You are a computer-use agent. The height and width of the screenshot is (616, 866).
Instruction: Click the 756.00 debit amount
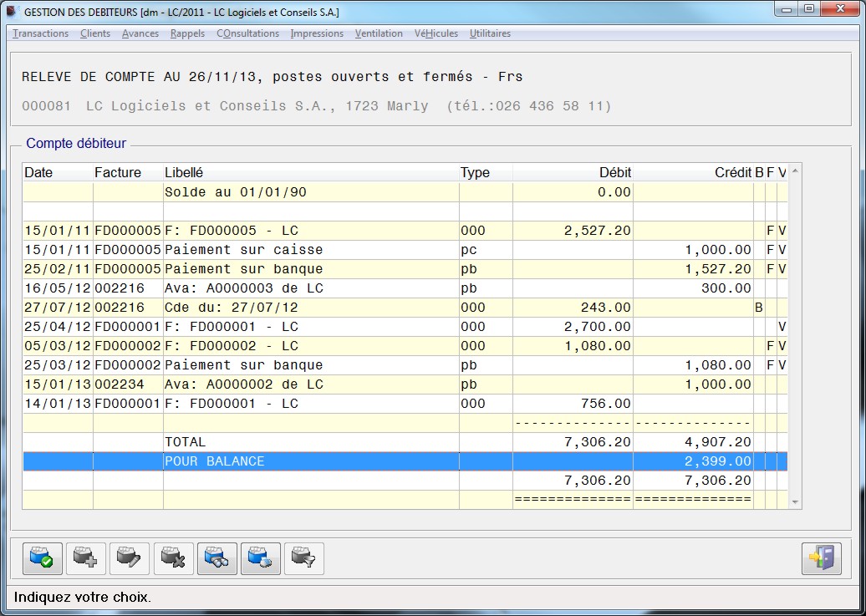click(x=606, y=404)
